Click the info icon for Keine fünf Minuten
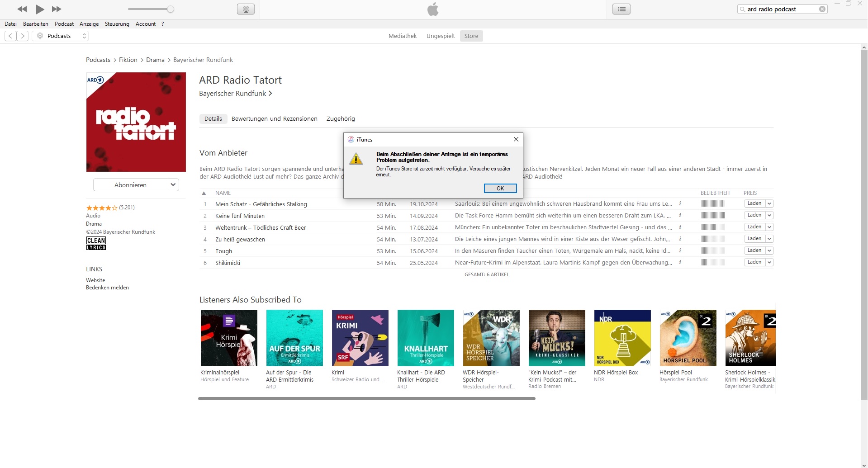Screen dimensions: 868x468 680,215
